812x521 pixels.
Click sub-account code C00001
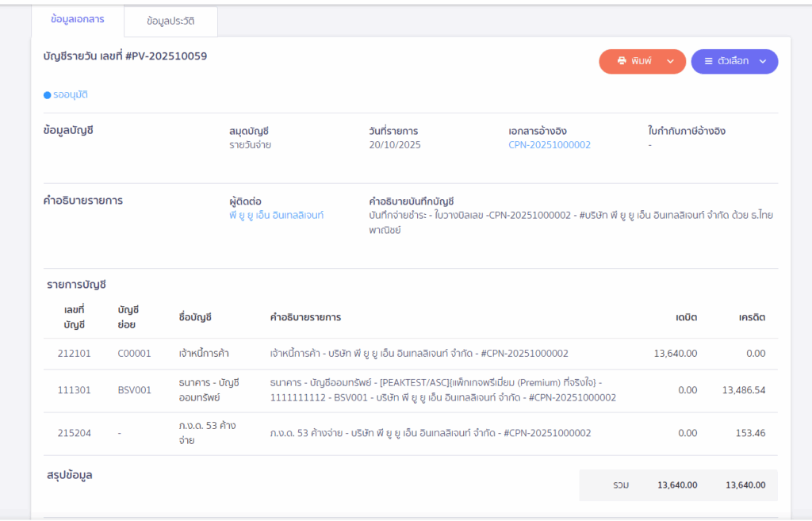(134, 354)
